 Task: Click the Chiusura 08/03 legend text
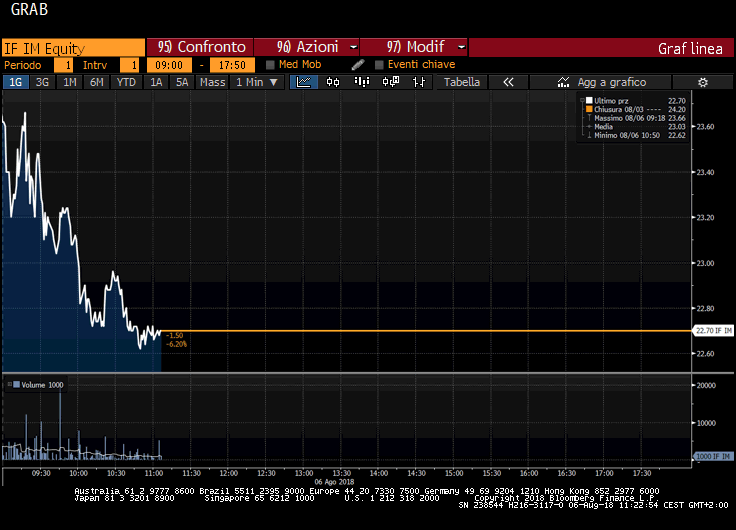coord(619,109)
